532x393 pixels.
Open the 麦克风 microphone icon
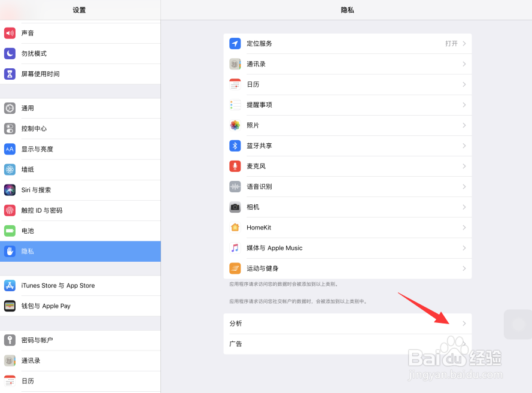(x=235, y=166)
